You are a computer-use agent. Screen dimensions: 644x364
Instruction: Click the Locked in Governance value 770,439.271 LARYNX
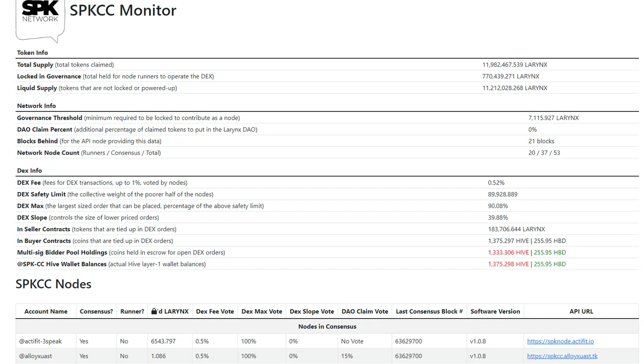click(x=511, y=76)
